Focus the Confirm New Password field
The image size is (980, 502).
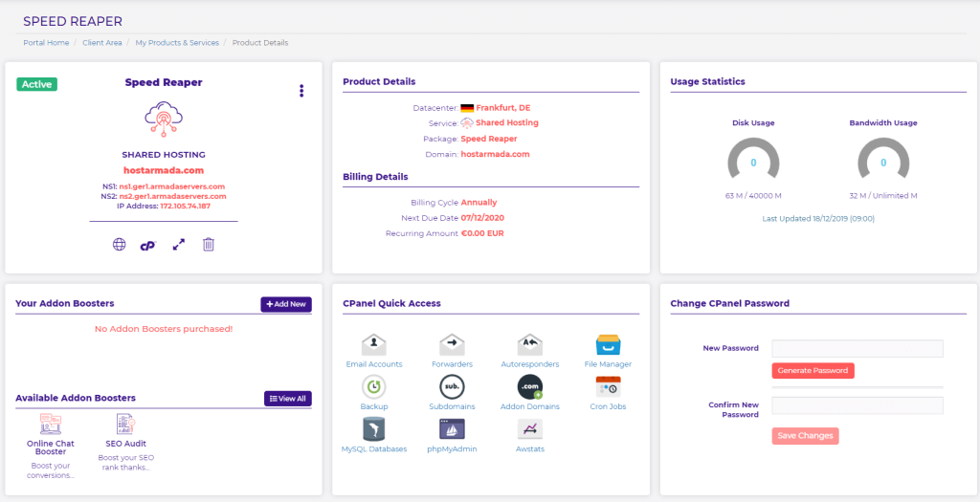coord(857,405)
